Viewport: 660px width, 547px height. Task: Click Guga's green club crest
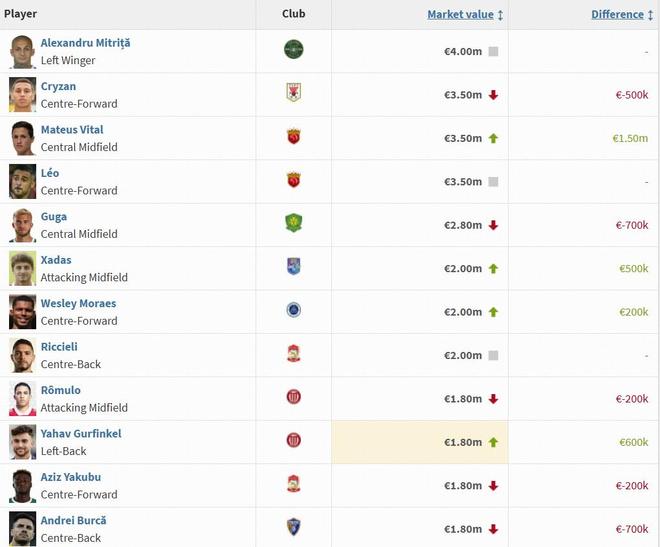click(293, 223)
